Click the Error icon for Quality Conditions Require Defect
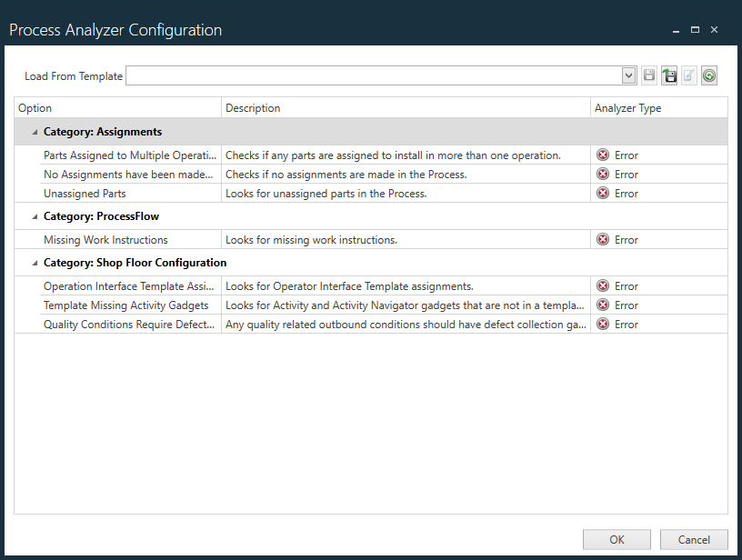This screenshot has height=560, width=742. 602,324
